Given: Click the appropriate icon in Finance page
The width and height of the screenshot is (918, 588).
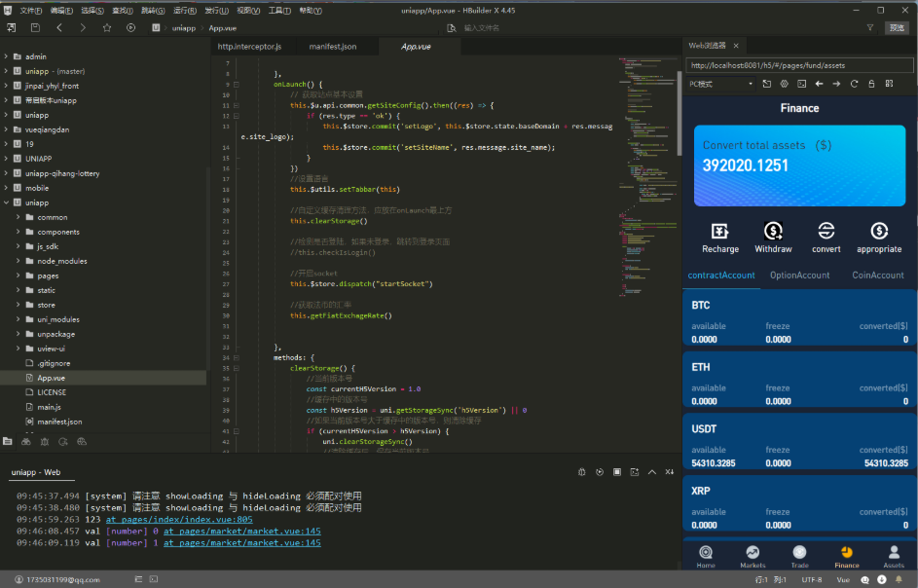Looking at the screenshot, I should point(879,232).
